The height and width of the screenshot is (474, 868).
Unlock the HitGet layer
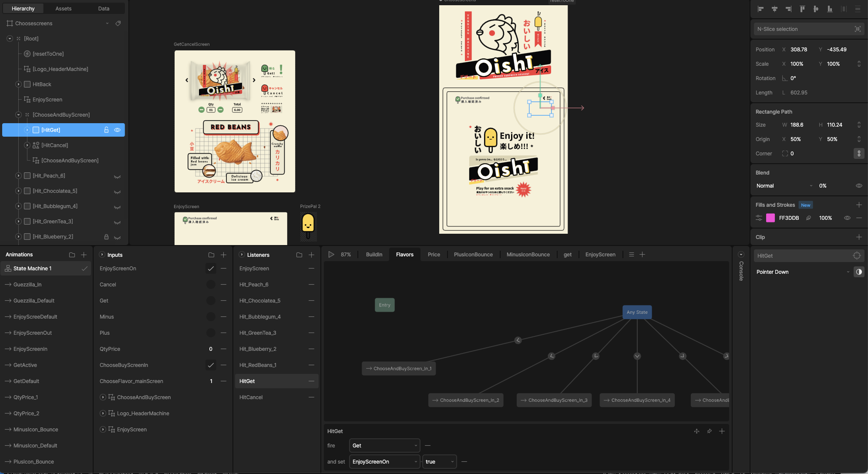(106, 130)
